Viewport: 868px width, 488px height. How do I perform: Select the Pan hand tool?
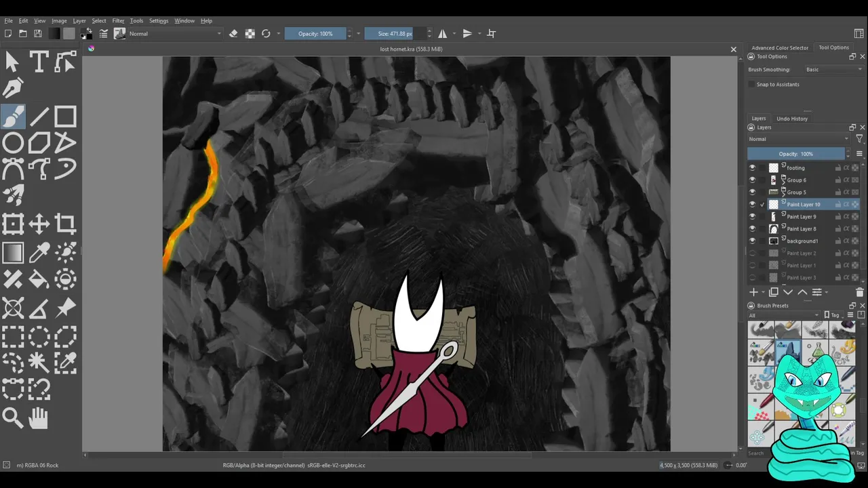39,418
